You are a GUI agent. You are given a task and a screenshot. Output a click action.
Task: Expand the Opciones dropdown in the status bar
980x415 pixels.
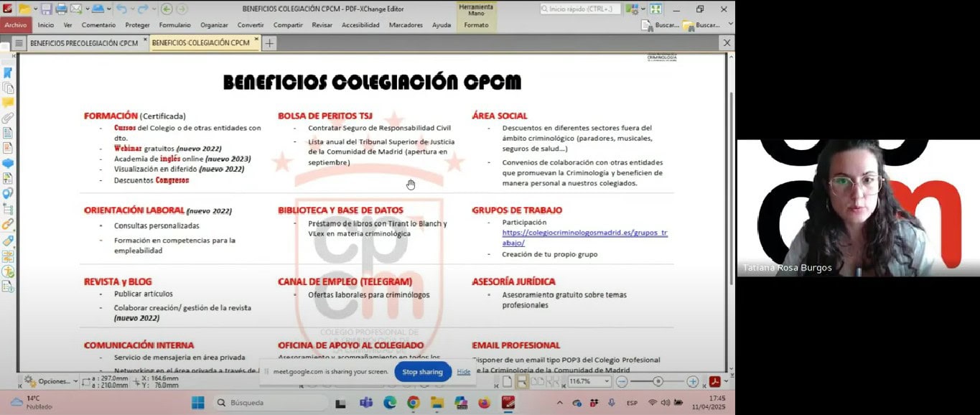(51, 381)
